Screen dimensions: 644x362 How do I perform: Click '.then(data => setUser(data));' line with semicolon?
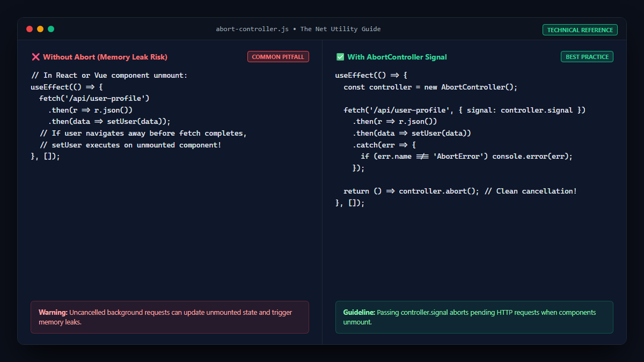pos(109,122)
